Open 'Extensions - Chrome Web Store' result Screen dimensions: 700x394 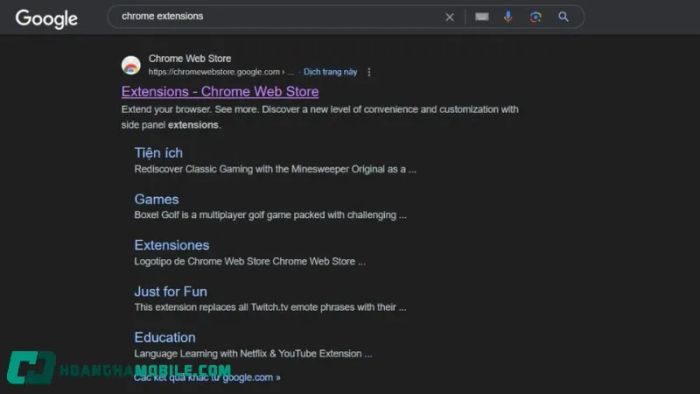[220, 91]
